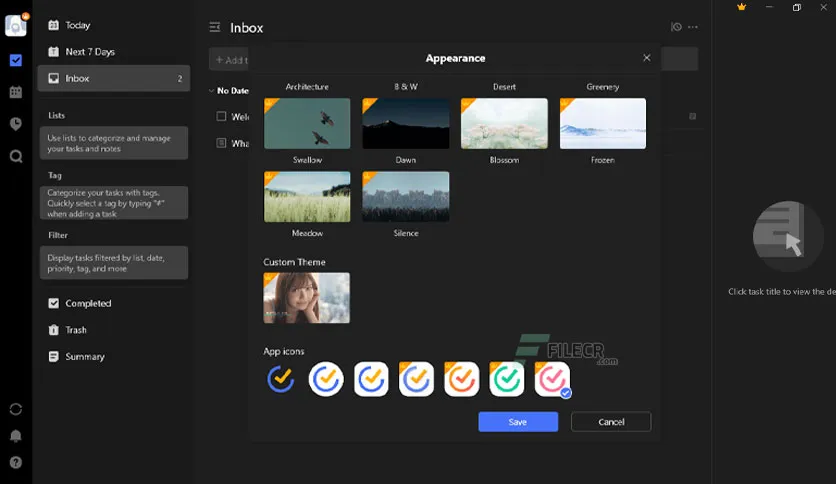Open notifications bell in left rail
Image resolution: width=836 pixels, height=484 pixels.
16,436
